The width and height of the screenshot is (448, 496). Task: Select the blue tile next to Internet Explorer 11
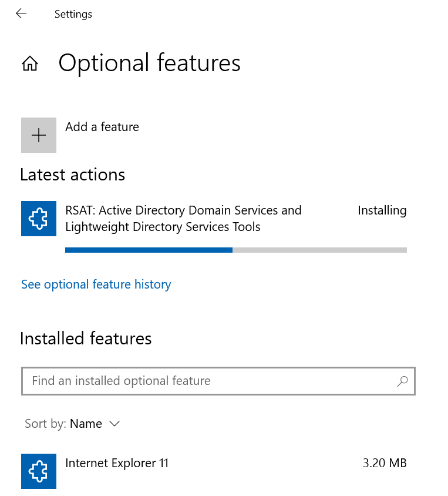coord(38,471)
